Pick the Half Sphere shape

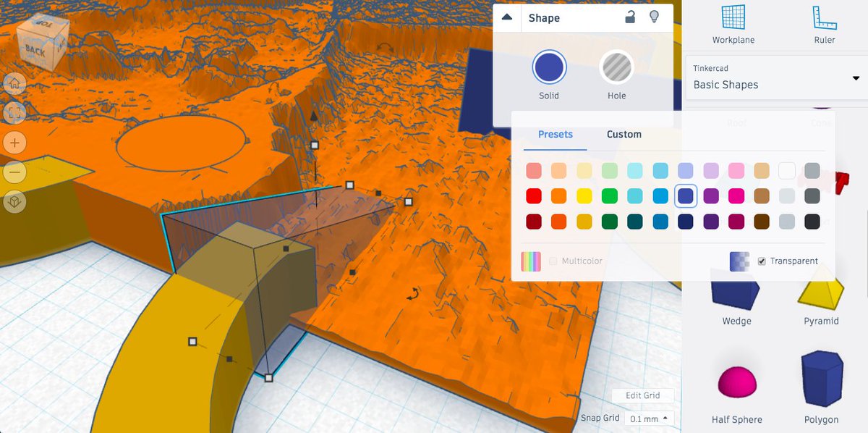click(736, 384)
